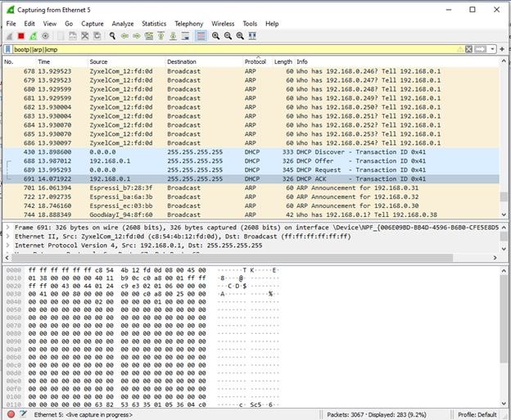Open the Statistics menu

[x=154, y=24]
